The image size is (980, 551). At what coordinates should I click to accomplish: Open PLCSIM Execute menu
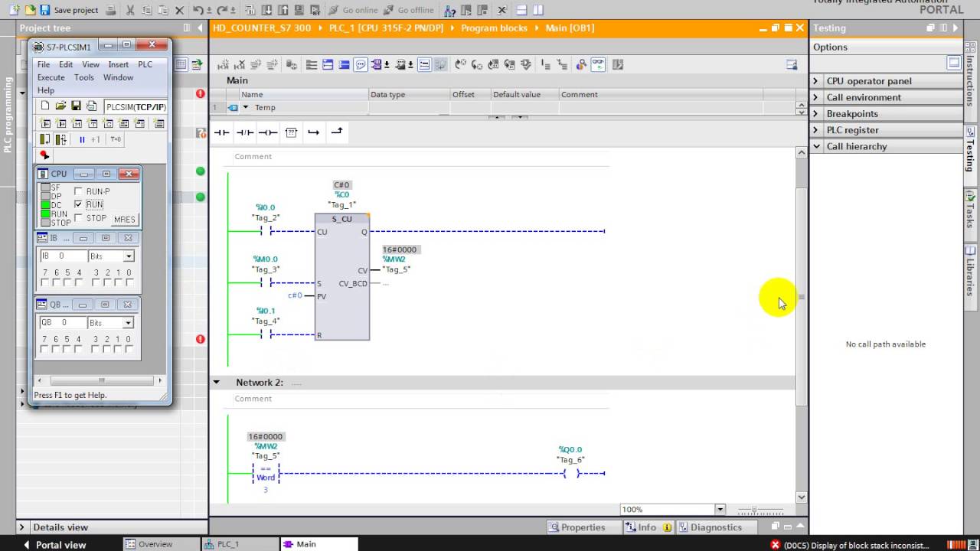coord(51,77)
